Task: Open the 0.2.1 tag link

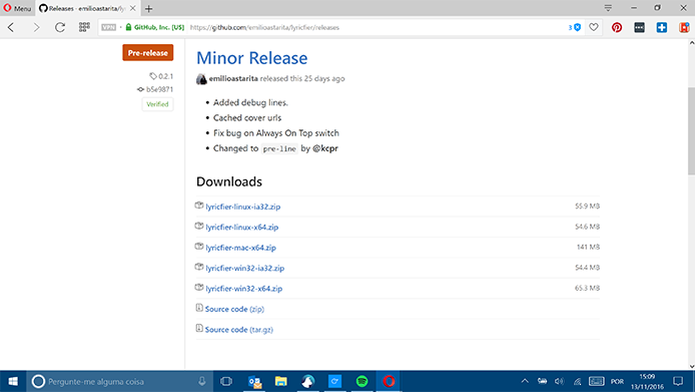Action: coord(161,76)
